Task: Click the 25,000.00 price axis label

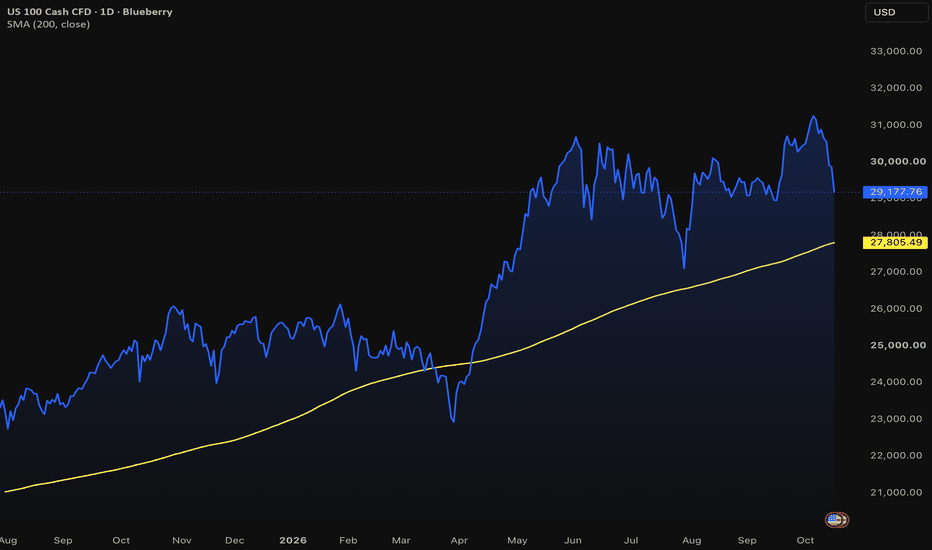Action: coord(898,345)
